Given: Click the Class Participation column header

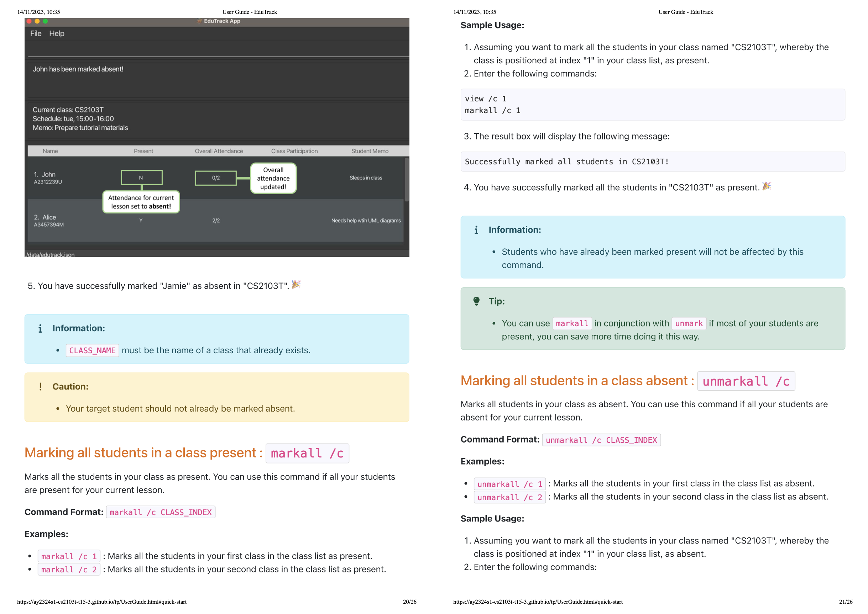Looking at the screenshot, I should (294, 151).
